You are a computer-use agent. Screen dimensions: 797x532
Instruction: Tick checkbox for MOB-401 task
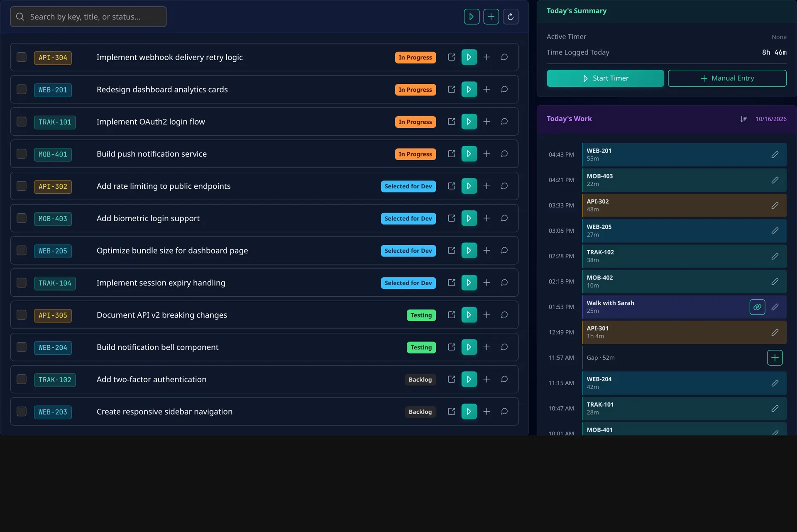(22, 154)
